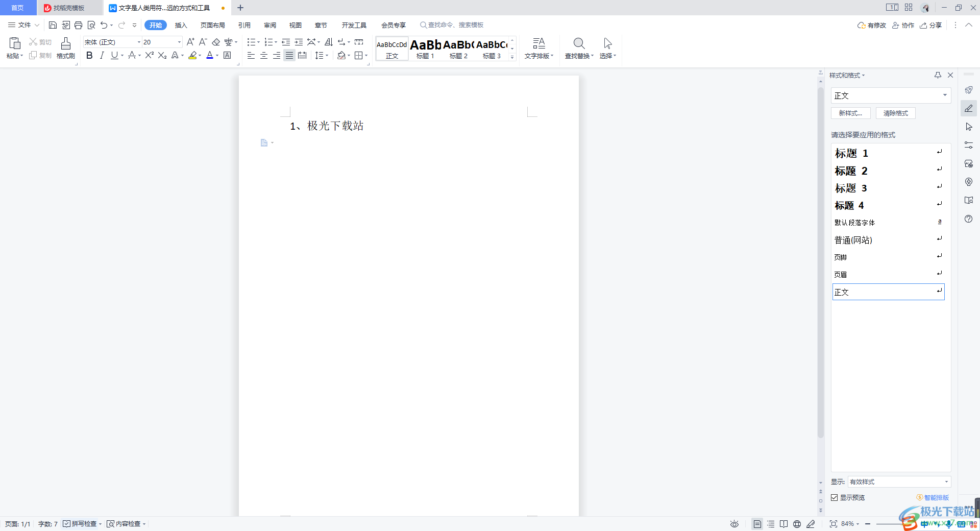Apply 标题 2 style from styles list
This screenshot has height=531, width=980.
click(889, 171)
